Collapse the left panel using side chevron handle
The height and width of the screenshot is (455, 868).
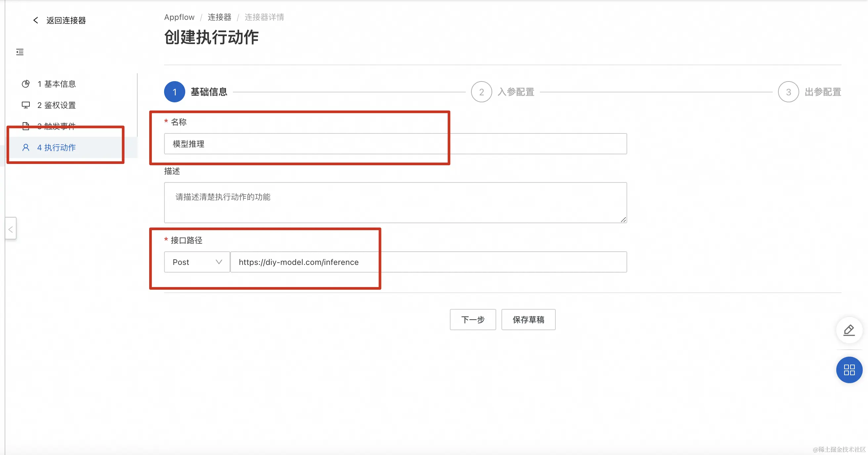[x=11, y=229]
